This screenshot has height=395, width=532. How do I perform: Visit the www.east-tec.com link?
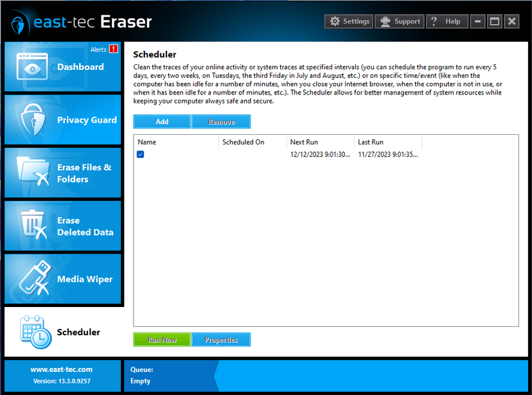tap(62, 369)
